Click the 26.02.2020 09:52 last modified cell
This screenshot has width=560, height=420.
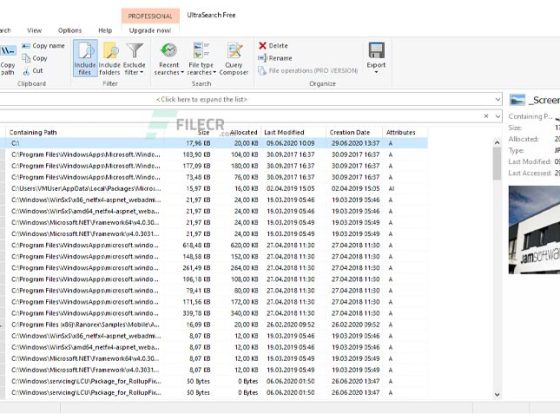coord(290,325)
